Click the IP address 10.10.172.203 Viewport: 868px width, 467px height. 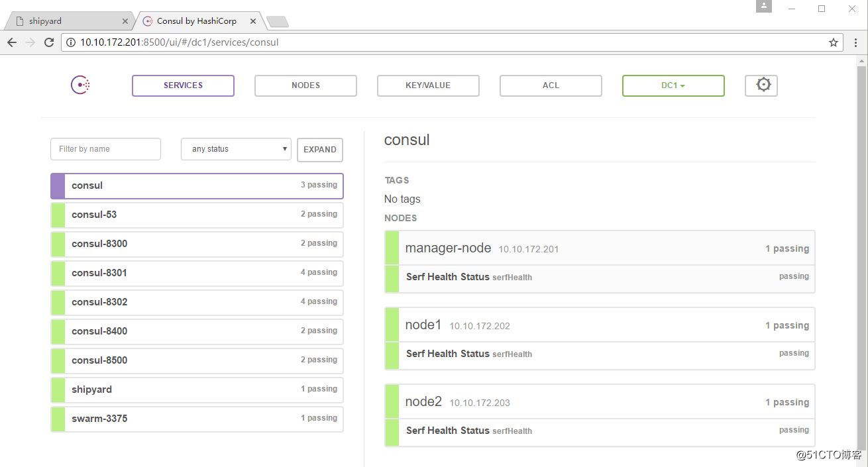coord(480,403)
